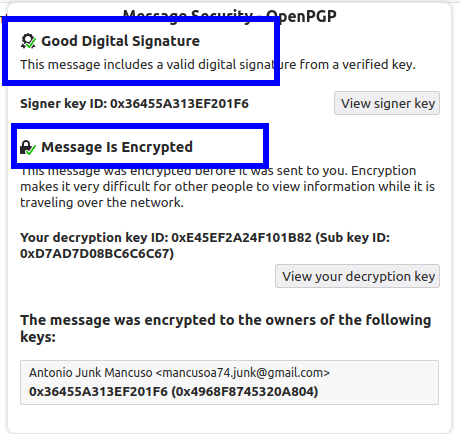Click the encryption explanation paragraph
460x434 pixels.
point(228,187)
